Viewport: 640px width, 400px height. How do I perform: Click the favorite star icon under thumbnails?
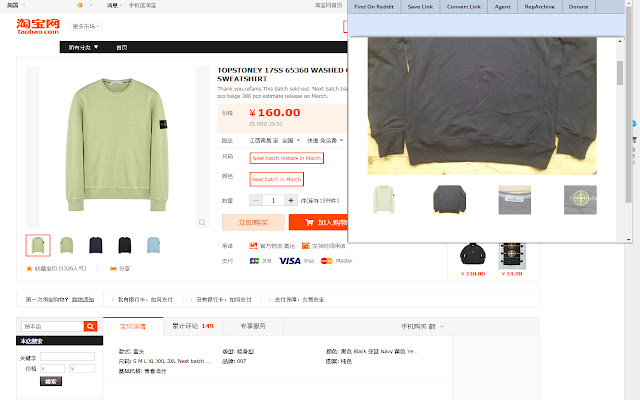[x=29, y=269]
